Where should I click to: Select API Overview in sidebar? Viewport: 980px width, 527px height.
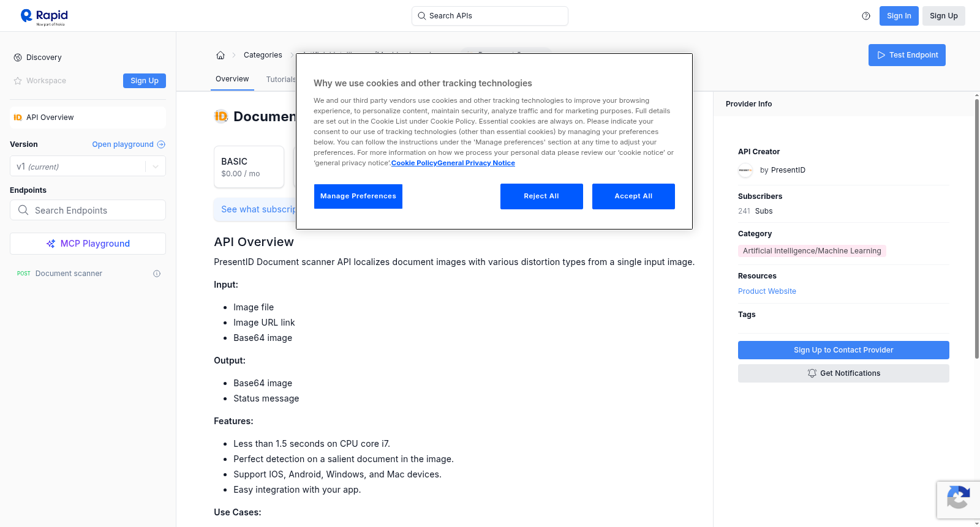[88, 118]
